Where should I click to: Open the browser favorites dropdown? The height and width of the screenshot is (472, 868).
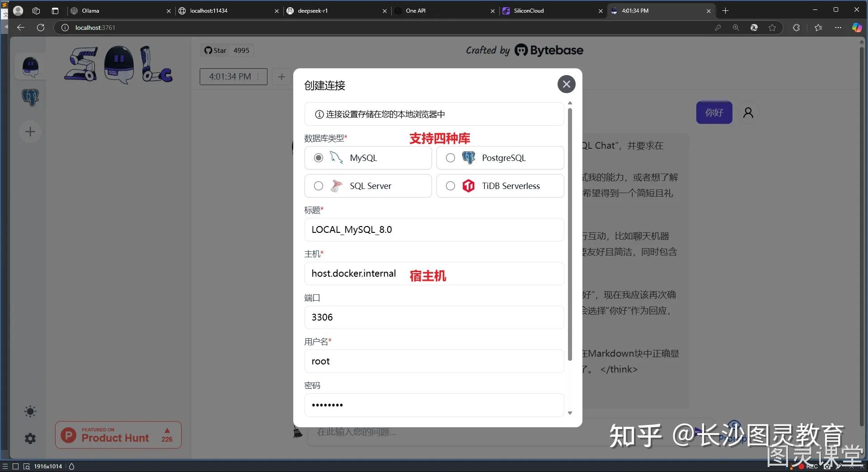[817, 28]
